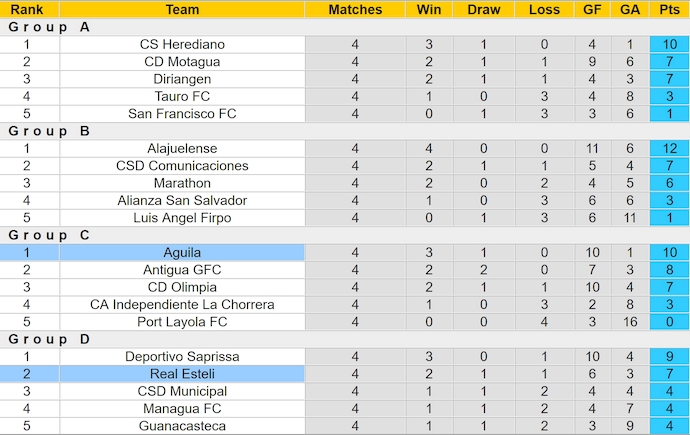Select the Group D section label
The height and width of the screenshot is (435, 690).
pyautogui.click(x=48, y=339)
